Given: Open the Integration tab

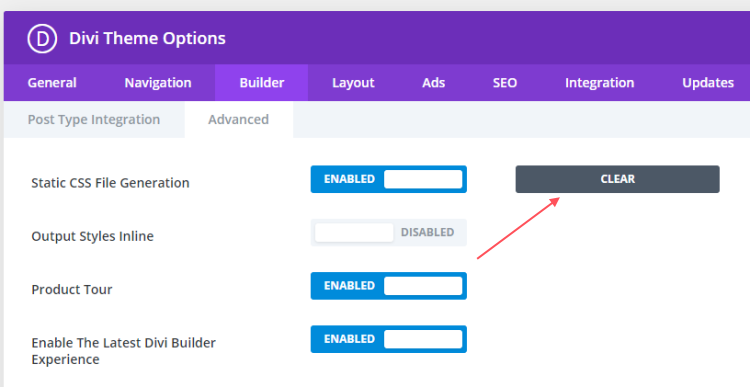Looking at the screenshot, I should click(599, 83).
